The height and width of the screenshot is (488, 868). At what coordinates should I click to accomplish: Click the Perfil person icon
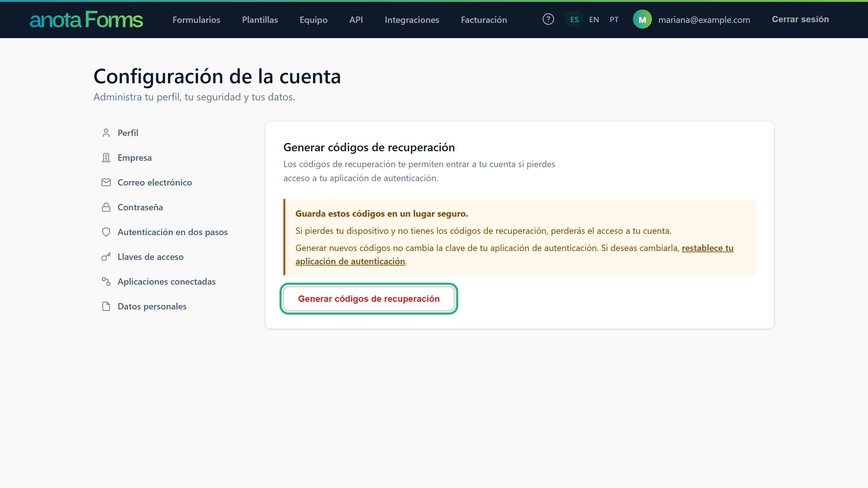(x=106, y=133)
